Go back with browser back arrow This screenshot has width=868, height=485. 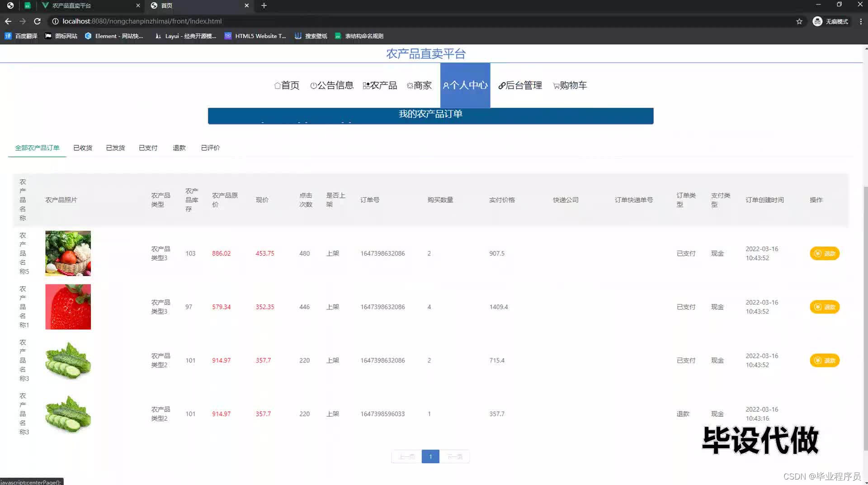click(x=8, y=21)
